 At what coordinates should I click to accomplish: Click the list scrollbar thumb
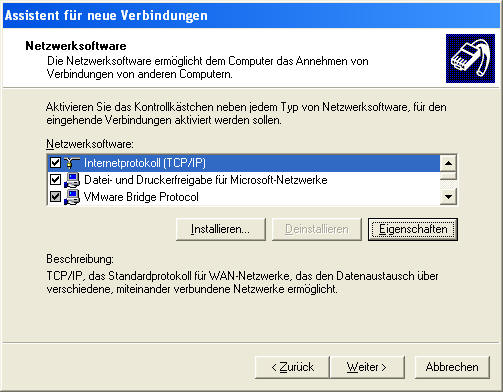(448, 176)
